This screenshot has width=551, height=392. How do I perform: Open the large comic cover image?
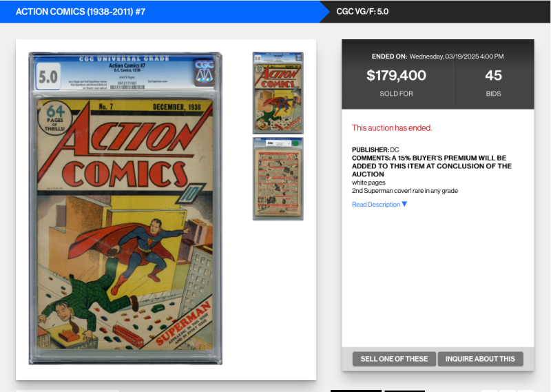coord(125,209)
